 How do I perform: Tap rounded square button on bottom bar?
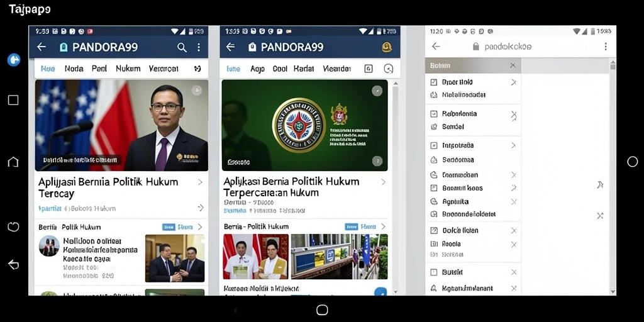tap(322, 310)
